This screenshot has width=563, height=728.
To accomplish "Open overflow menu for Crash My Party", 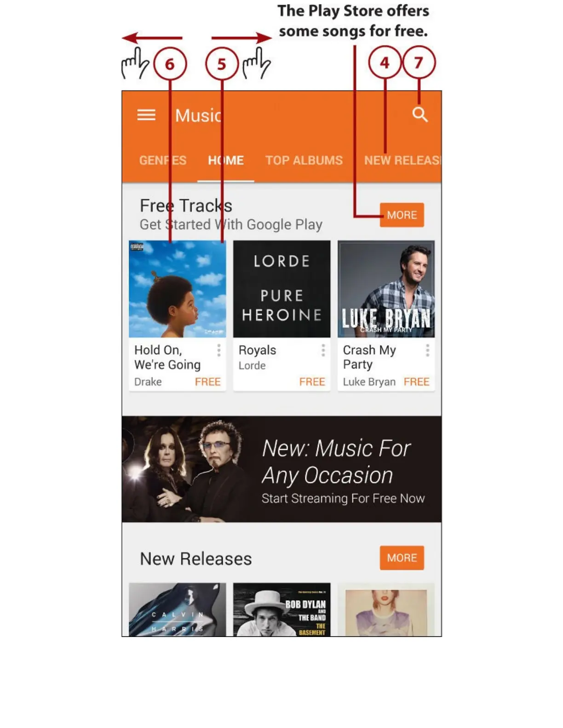I will (428, 350).
